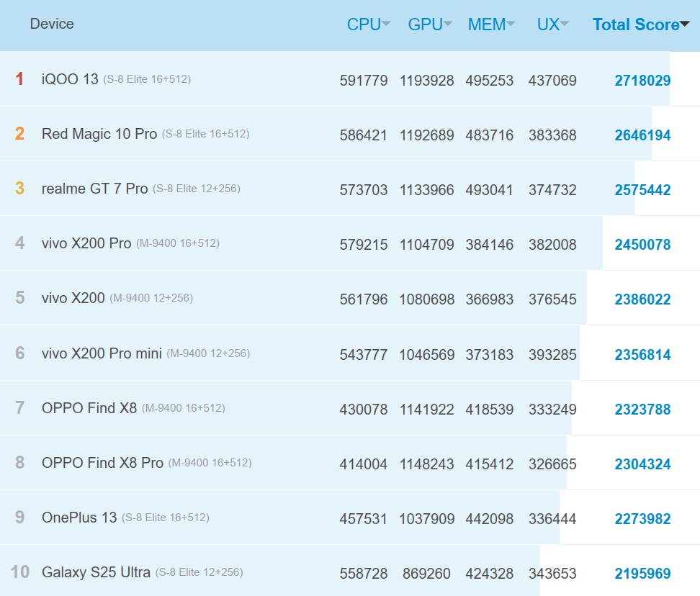
Task: Select Galaxy S25 Ultra device
Action: point(96,573)
